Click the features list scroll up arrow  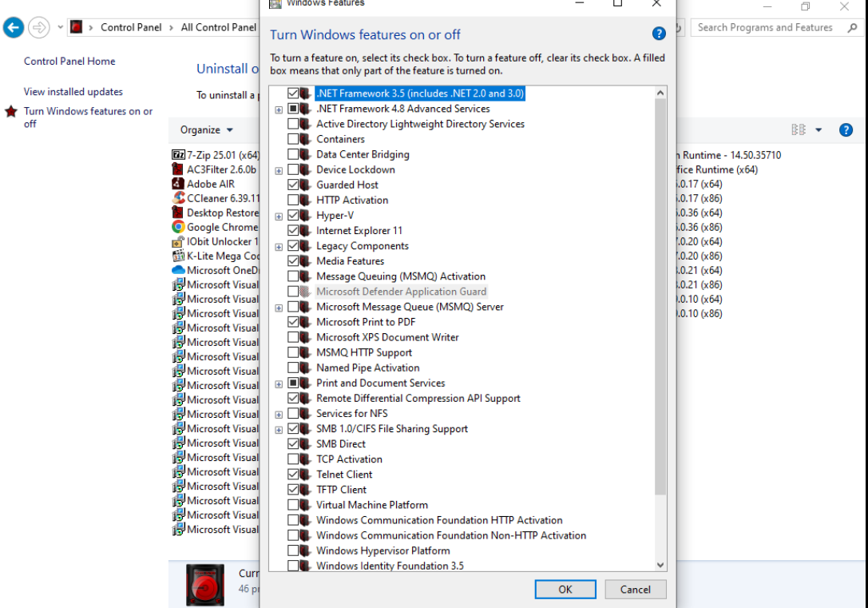pos(660,93)
